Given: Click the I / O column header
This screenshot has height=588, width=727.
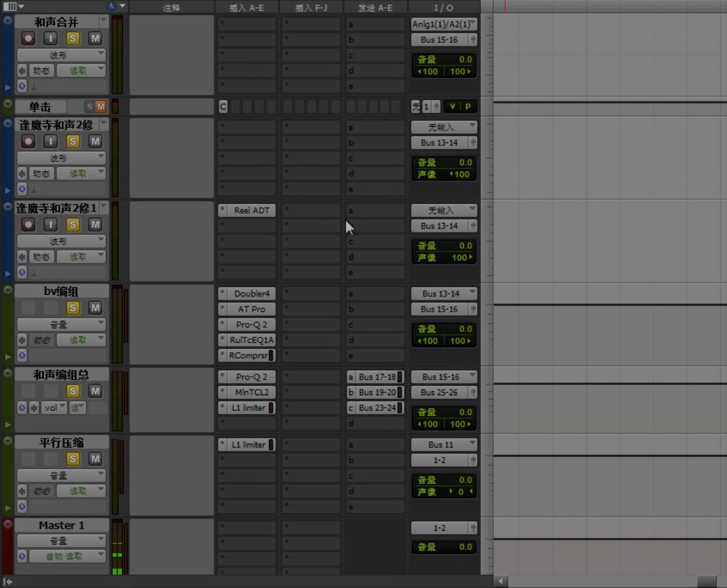Looking at the screenshot, I should click(x=444, y=7).
